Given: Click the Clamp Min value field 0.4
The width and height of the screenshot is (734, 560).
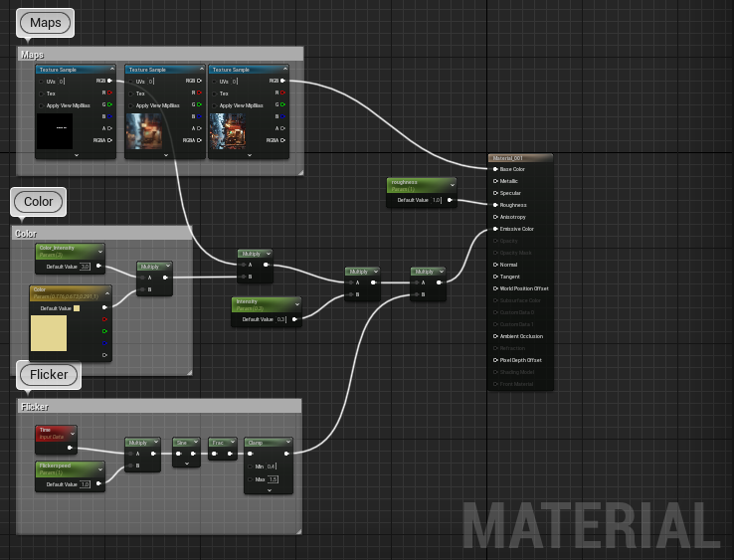Looking at the screenshot, I should 272,467.
